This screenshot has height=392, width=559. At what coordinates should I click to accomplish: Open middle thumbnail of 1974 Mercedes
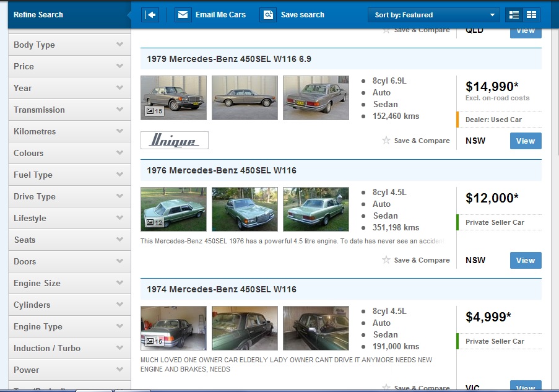245,328
